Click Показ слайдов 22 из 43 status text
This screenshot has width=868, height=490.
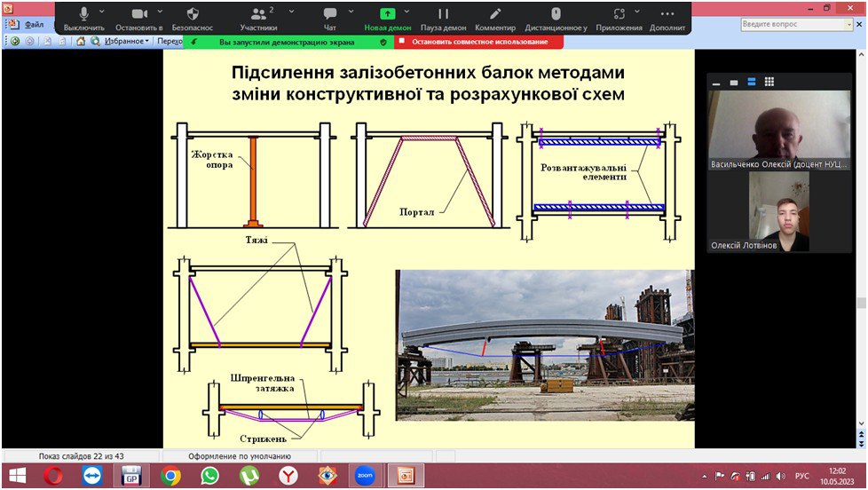pyautogui.click(x=82, y=456)
